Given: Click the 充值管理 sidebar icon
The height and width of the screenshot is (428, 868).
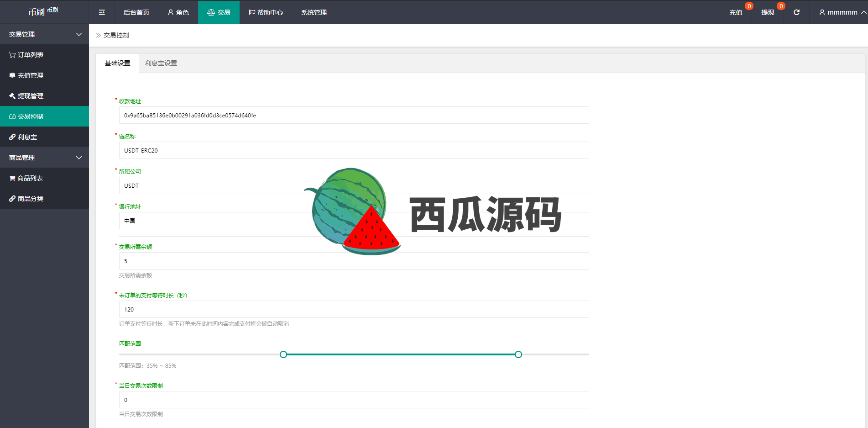Looking at the screenshot, I should (x=12, y=75).
